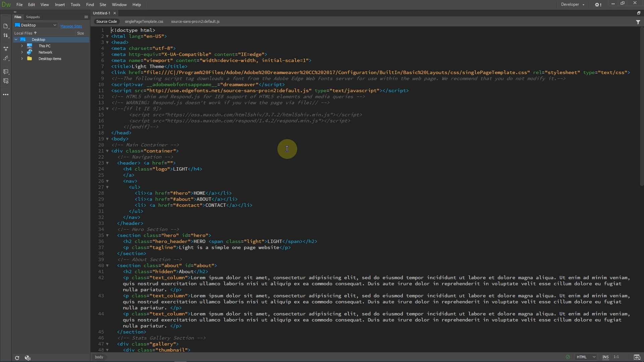
Task: Switch to the Snippets tab
Action: click(x=33, y=17)
